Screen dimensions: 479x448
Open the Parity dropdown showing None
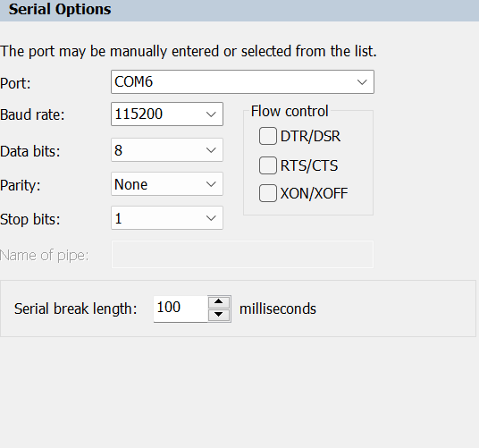click(167, 184)
